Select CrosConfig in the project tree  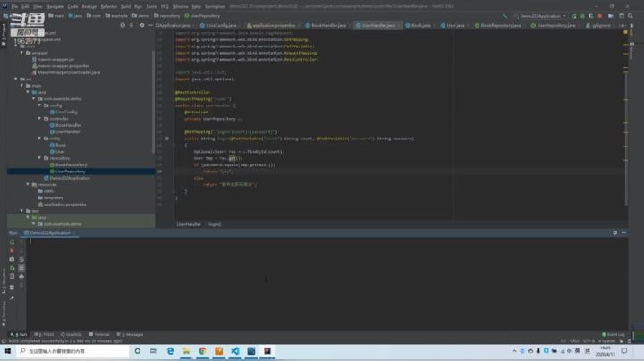66,112
